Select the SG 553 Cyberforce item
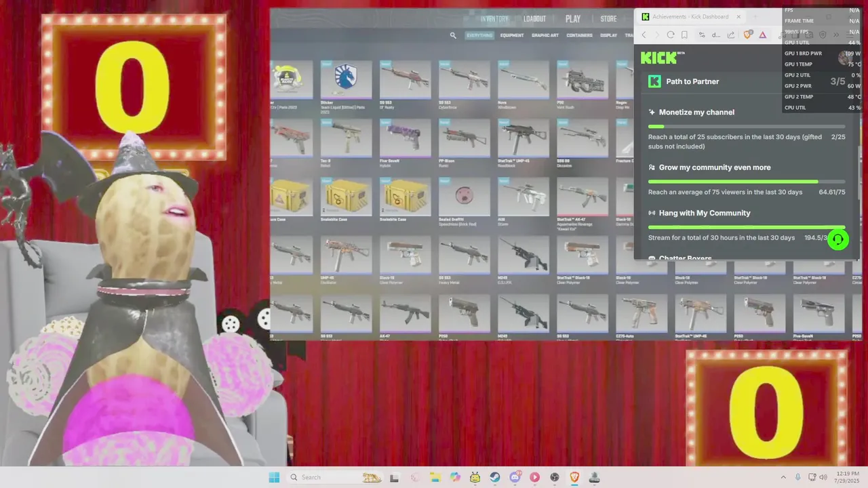Screen dimensions: 868x488 [464, 79]
